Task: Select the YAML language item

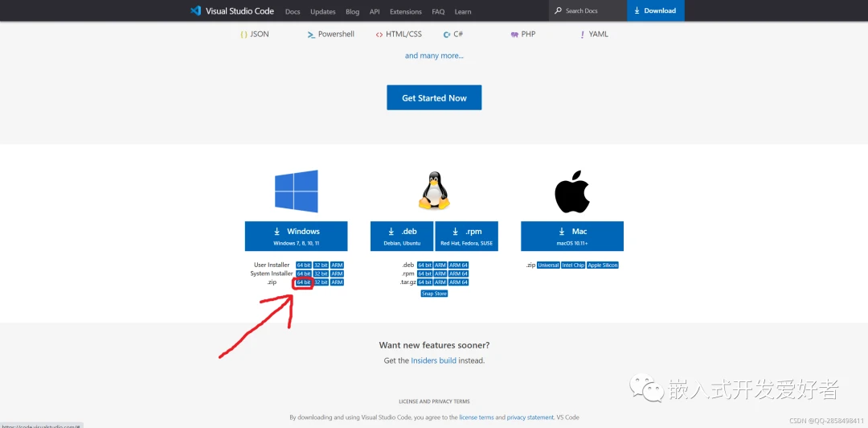Action: point(594,34)
